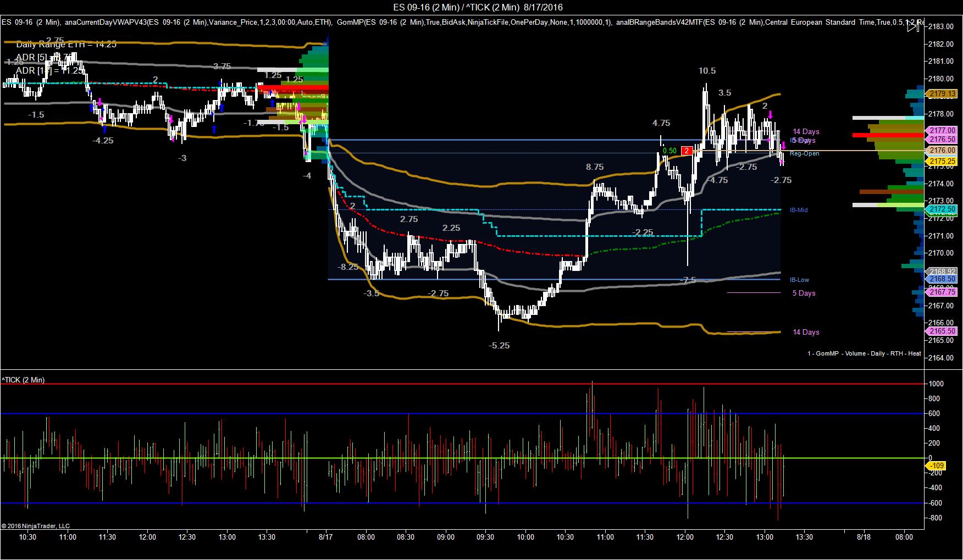This screenshot has height=560, width=963.
Task: Click the Daily Range ETH = 14.25 text
Action: pyautogui.click(x=67, y=45)
